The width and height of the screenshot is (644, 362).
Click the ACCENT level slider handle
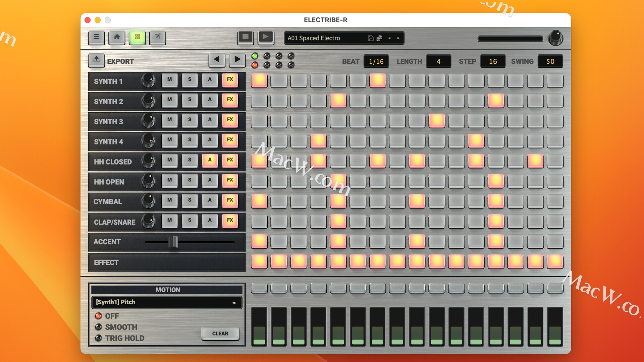tap(173, 242)
